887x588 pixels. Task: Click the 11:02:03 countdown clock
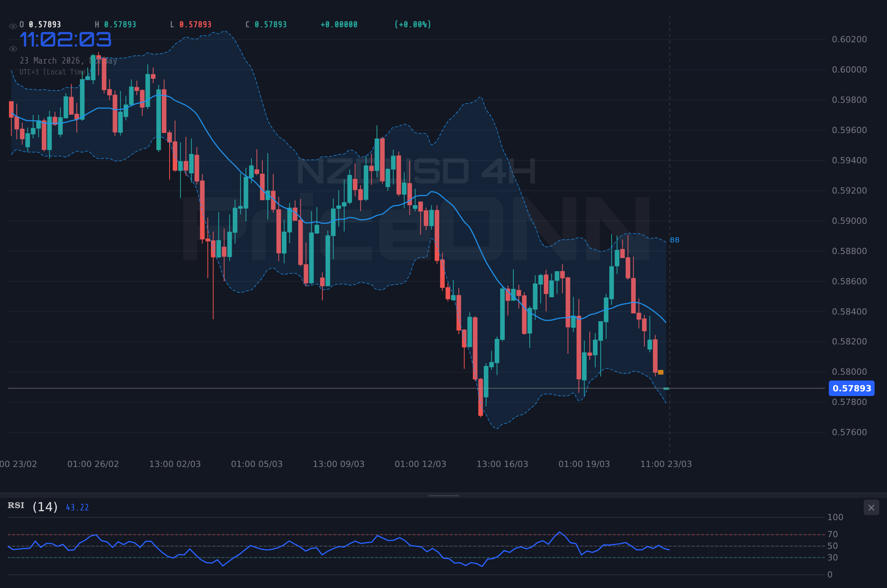point(66,39)
